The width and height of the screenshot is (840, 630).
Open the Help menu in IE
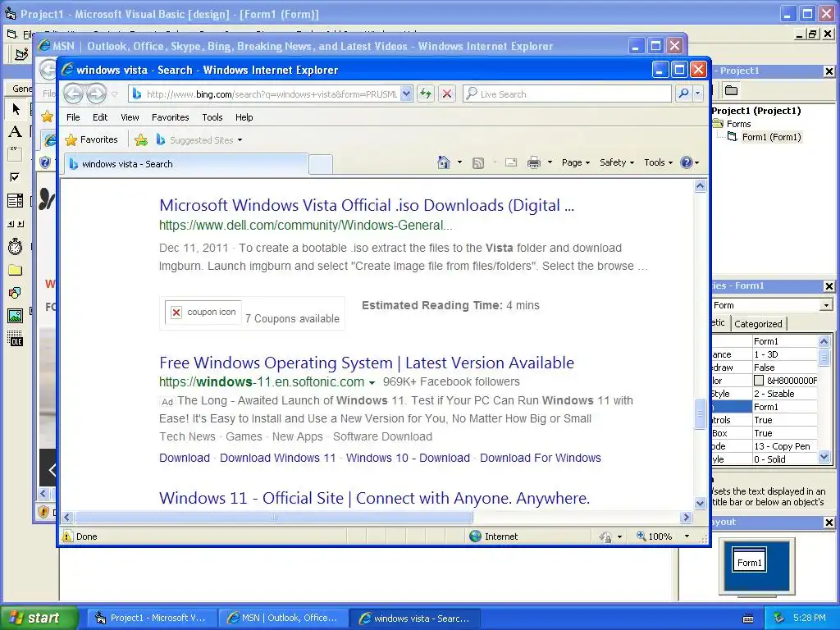tap(244, 117)
